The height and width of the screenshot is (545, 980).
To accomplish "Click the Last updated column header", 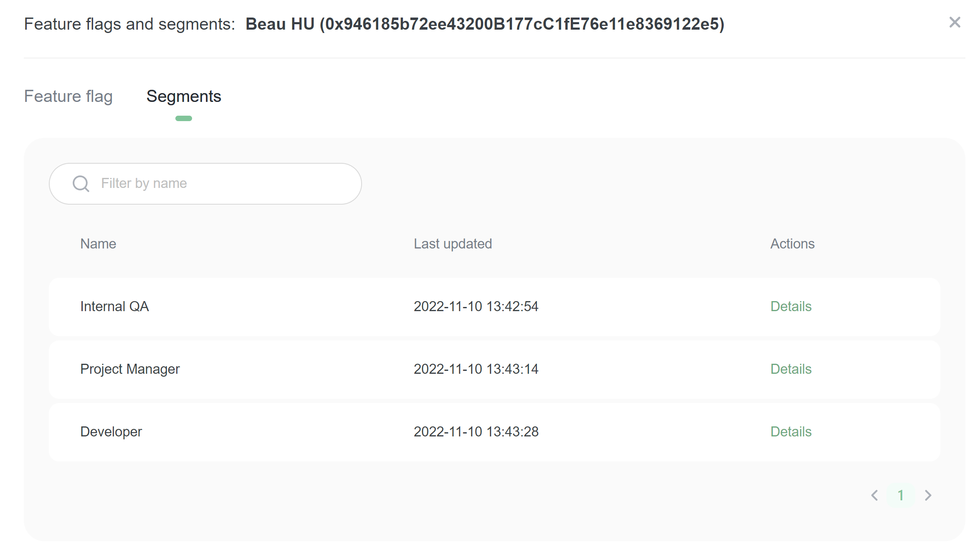I will click(453, 244).
